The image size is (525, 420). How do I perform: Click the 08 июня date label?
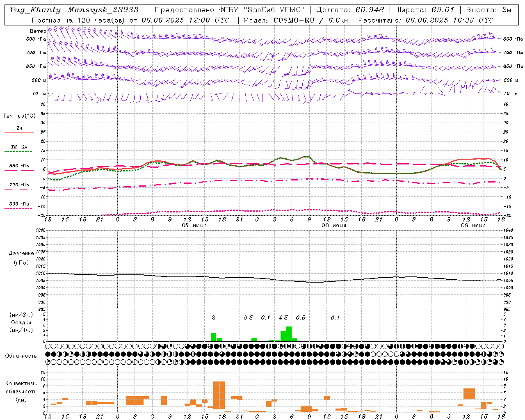pyautogui.click(x=334, y=226)
